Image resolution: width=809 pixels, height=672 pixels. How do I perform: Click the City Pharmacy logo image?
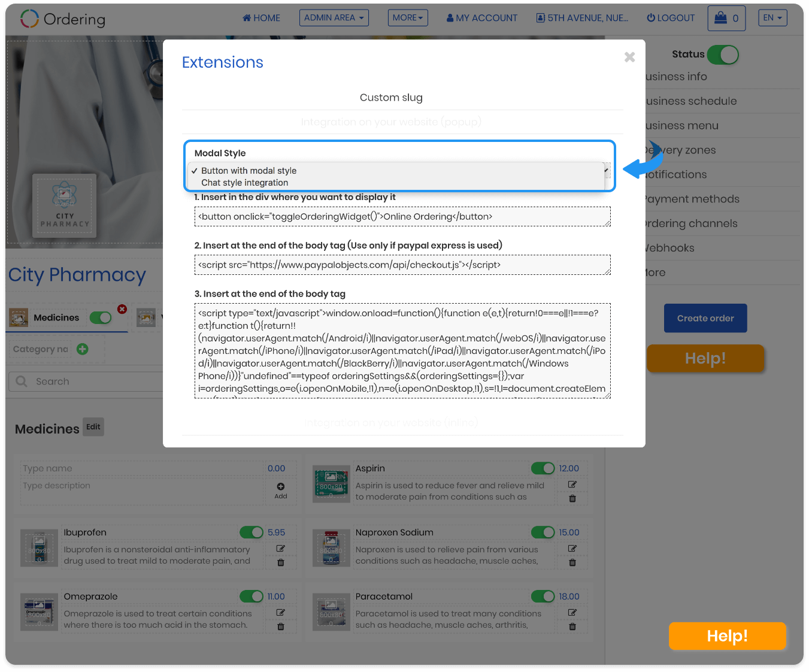65,206
